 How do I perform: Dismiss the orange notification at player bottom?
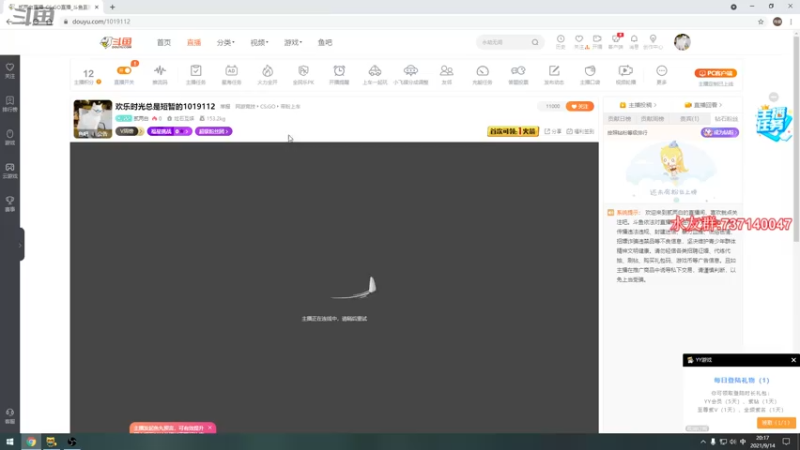point(210,428)
